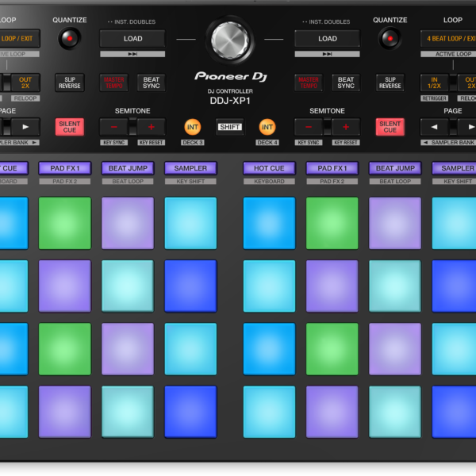Switch left deck to SAMPLER mode
This screenshot has height=476, width=476.
[x=190, y=168]
